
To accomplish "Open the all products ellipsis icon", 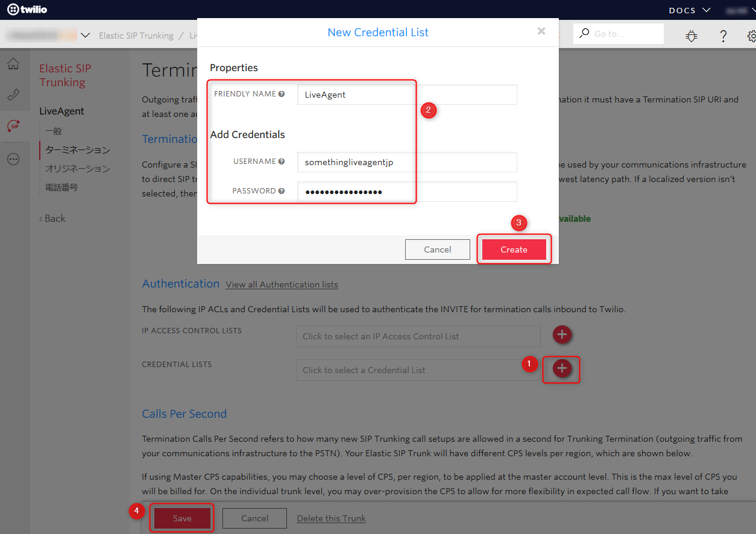I will tap(13, 159).
